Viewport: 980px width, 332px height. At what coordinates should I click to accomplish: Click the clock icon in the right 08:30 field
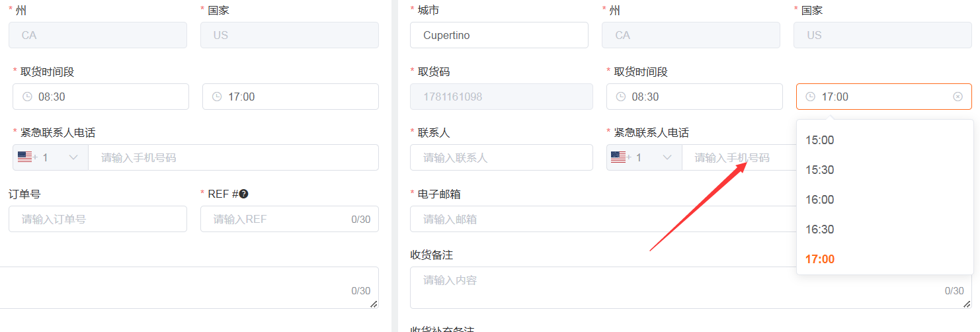621,97
